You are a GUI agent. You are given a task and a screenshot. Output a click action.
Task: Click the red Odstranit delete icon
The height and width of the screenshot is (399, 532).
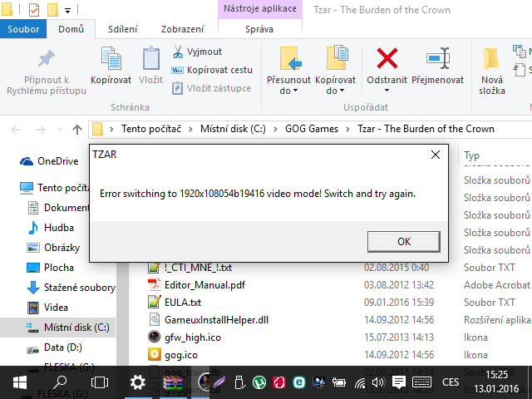tap(387, 59)
